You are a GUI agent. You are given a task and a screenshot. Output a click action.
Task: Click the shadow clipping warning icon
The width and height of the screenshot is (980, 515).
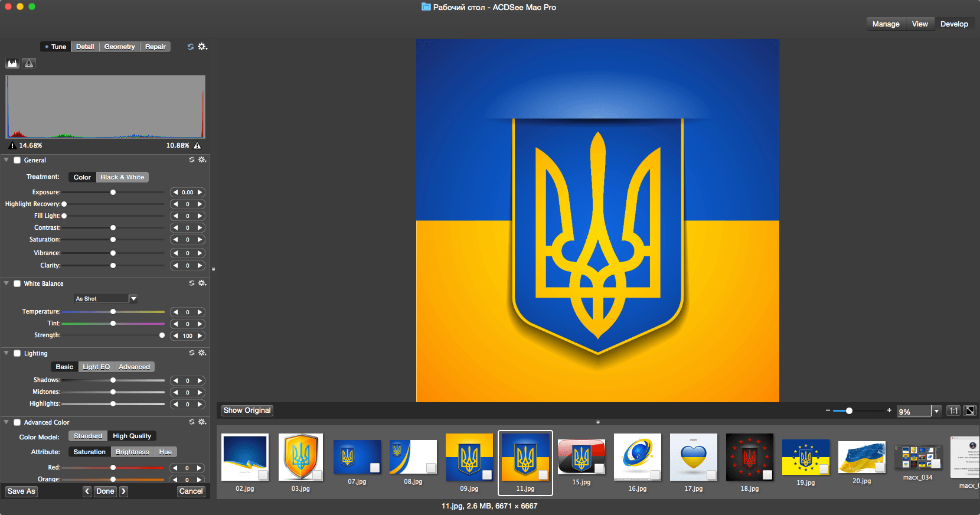click(12, 145)
